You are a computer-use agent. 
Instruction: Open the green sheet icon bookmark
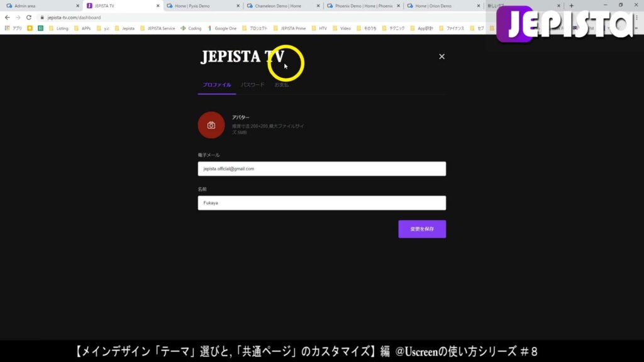point(40,28)
